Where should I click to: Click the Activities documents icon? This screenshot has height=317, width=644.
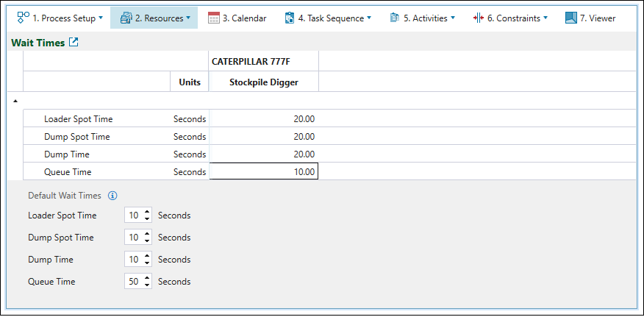click(395, 18)
